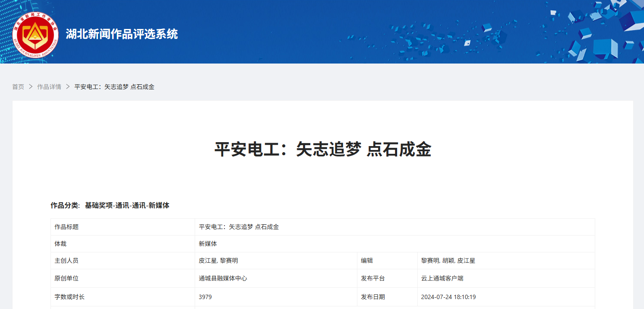Click the 新媒体 genre value cell
Screen dimensions: 644x309
(208, 244)
